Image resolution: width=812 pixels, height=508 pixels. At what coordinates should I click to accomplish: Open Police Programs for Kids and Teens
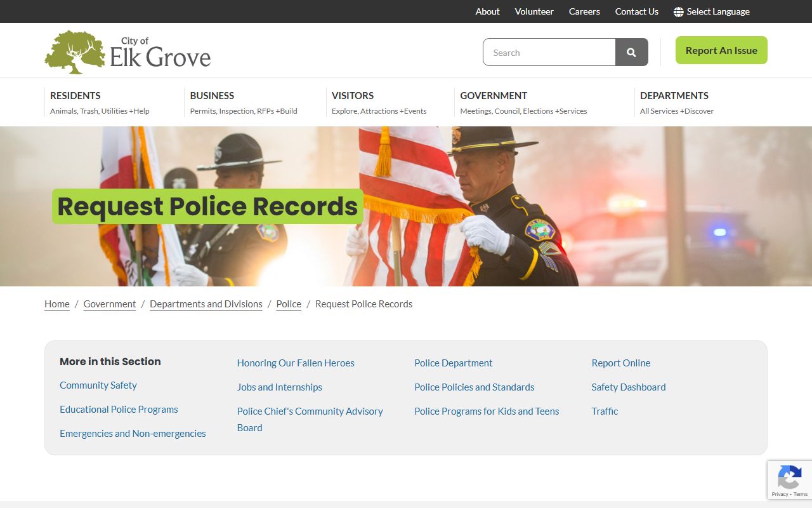pos(487,411)
